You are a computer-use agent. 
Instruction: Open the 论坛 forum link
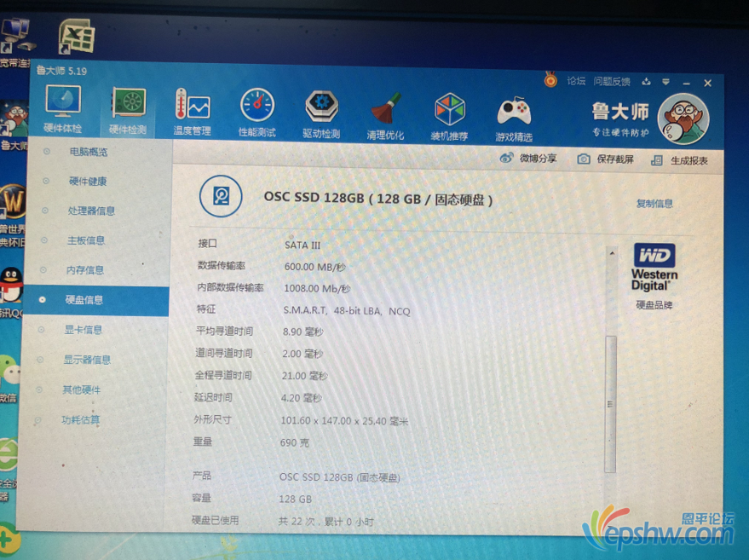point(576,81)
